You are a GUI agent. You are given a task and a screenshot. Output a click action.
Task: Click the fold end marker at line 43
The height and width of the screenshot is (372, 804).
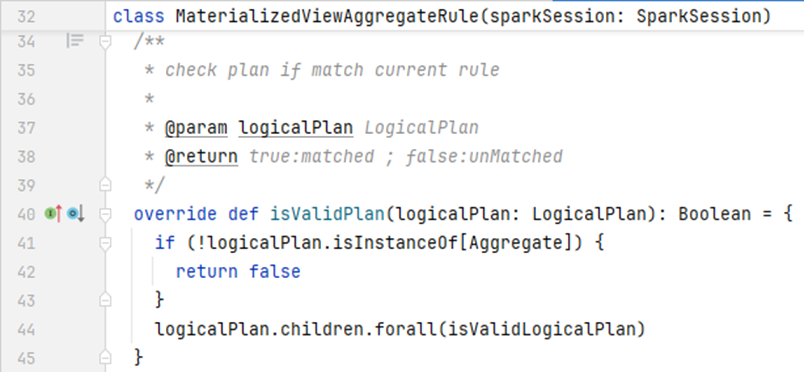click(105, 300)
